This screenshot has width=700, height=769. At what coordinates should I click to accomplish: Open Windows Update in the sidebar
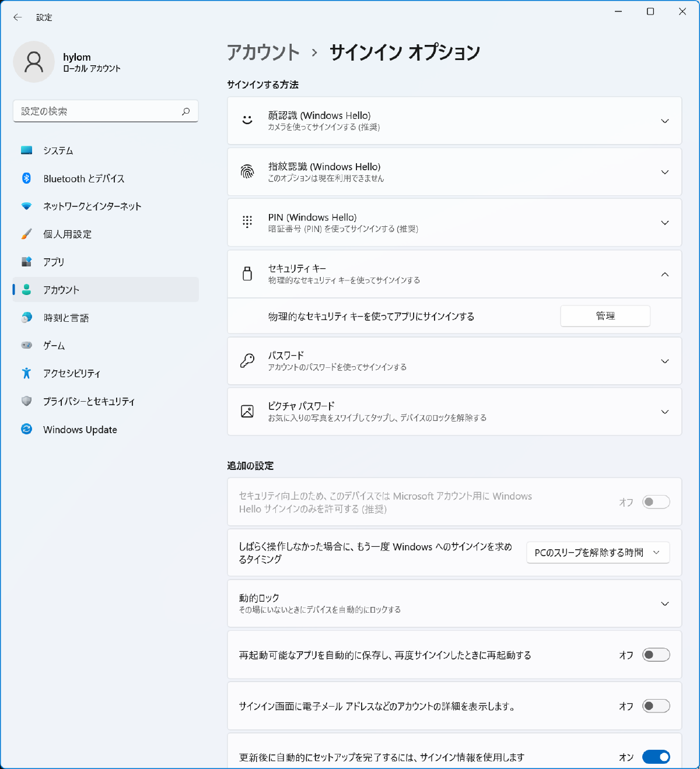pos(80,430)
